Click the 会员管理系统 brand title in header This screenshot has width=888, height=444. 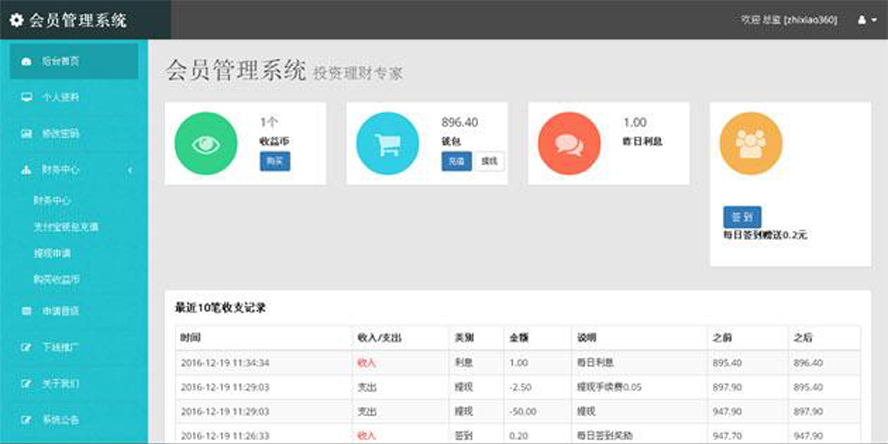[78, 21]
